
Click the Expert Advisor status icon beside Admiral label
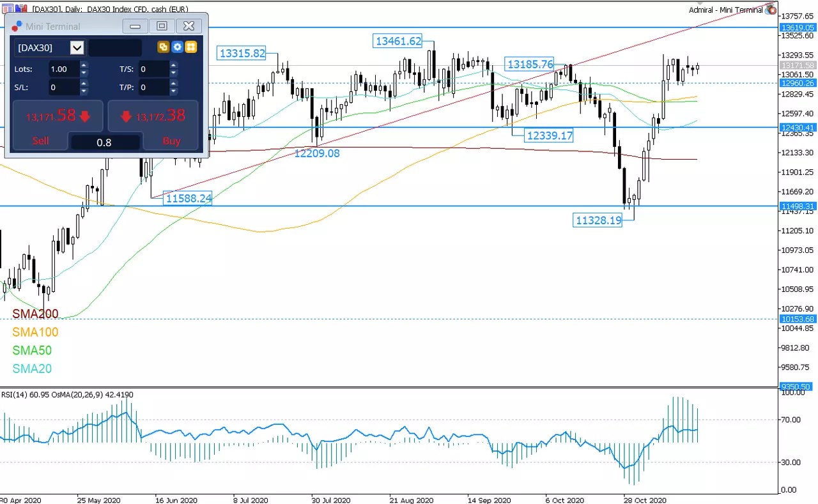[771, 10]
